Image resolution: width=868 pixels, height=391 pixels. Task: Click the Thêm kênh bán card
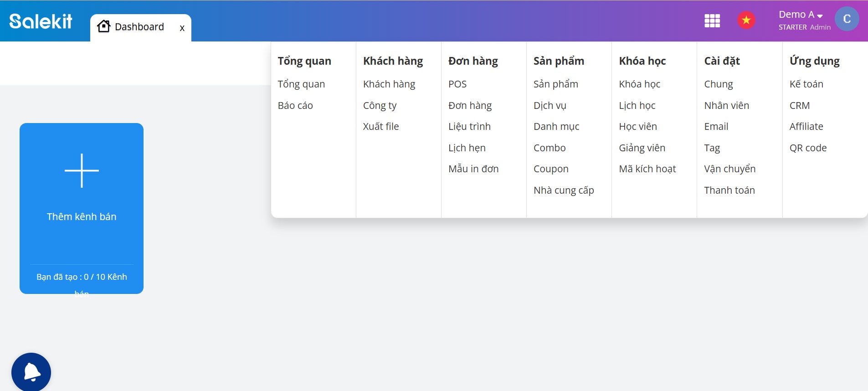82,217
